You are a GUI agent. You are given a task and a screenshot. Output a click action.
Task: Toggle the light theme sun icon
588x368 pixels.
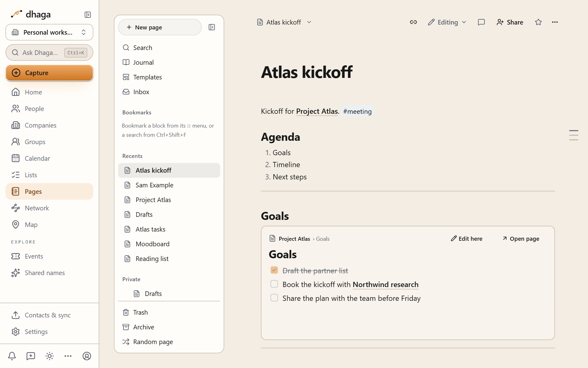(50, 356)
